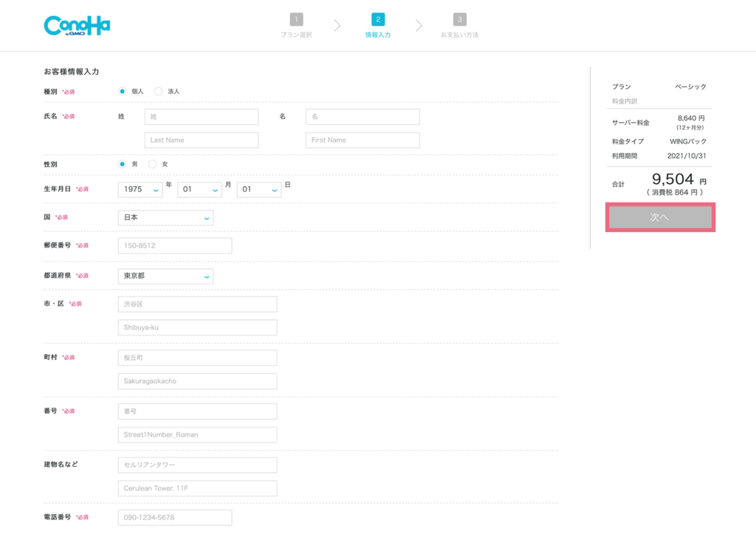
Task: Focus the Street1Number_Roman field
Action: [x=198, y=434]
